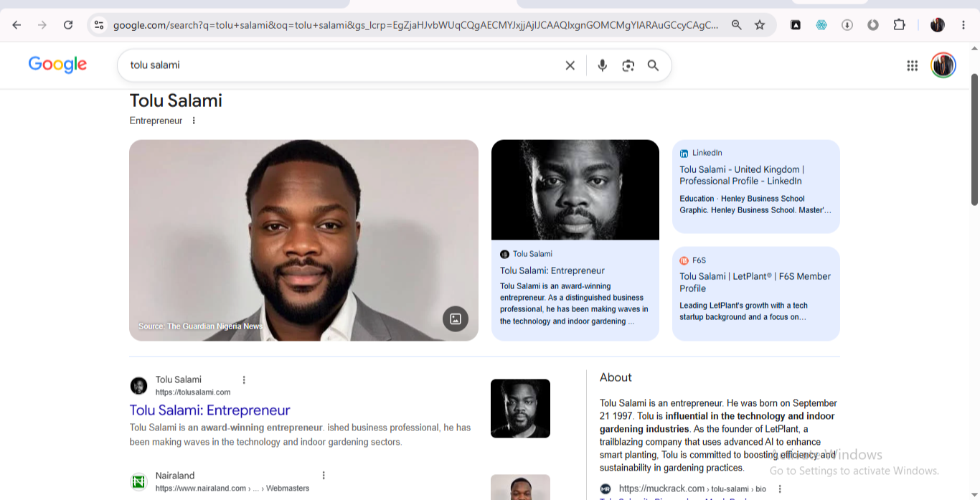Open the grey circular extension icon
The image size is (980, 500).
tap(873, 25)
